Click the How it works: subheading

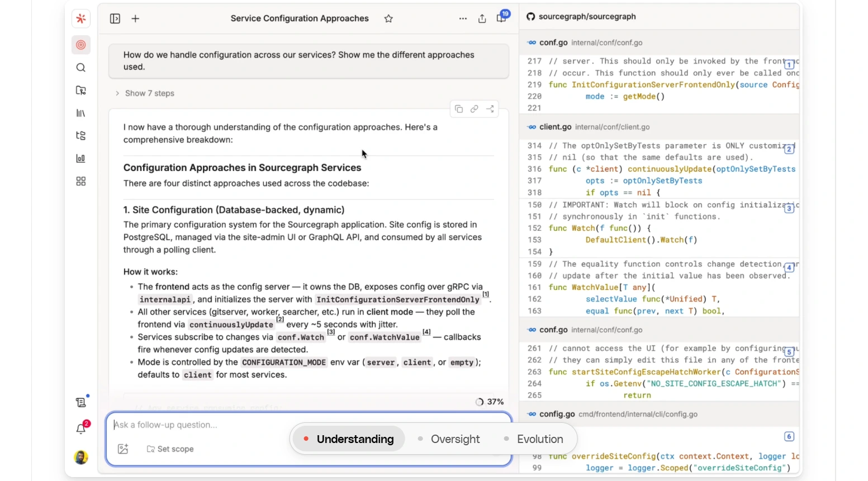pos(150,272)
